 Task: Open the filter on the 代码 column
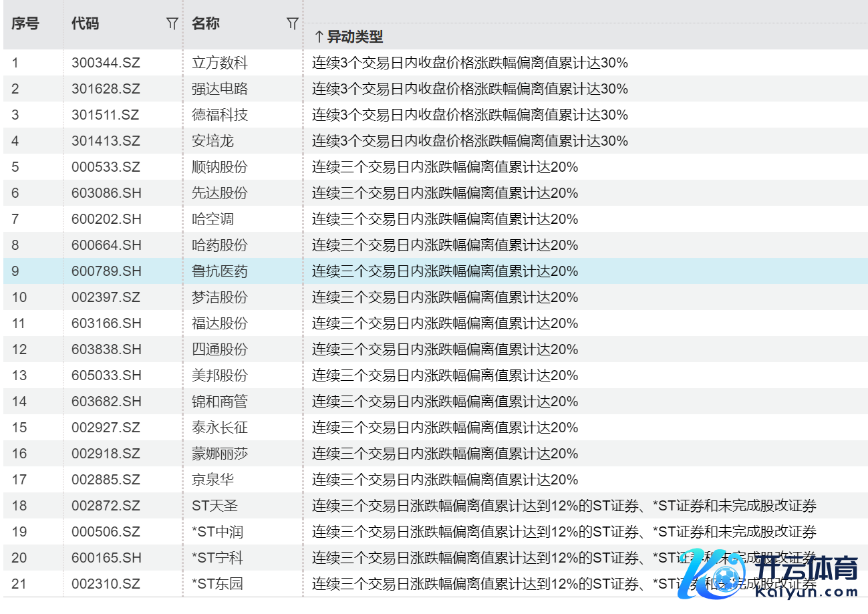(x=172, y=24)
